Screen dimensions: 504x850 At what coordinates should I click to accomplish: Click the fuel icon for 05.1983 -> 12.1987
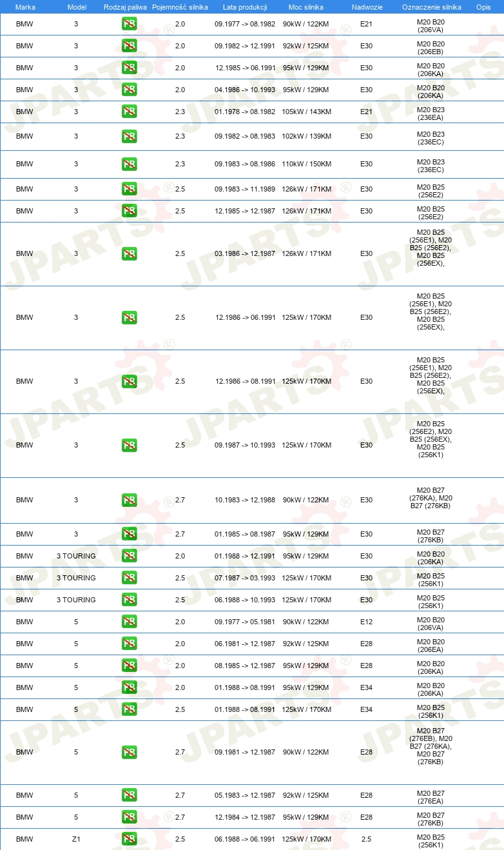pos(129,795)
